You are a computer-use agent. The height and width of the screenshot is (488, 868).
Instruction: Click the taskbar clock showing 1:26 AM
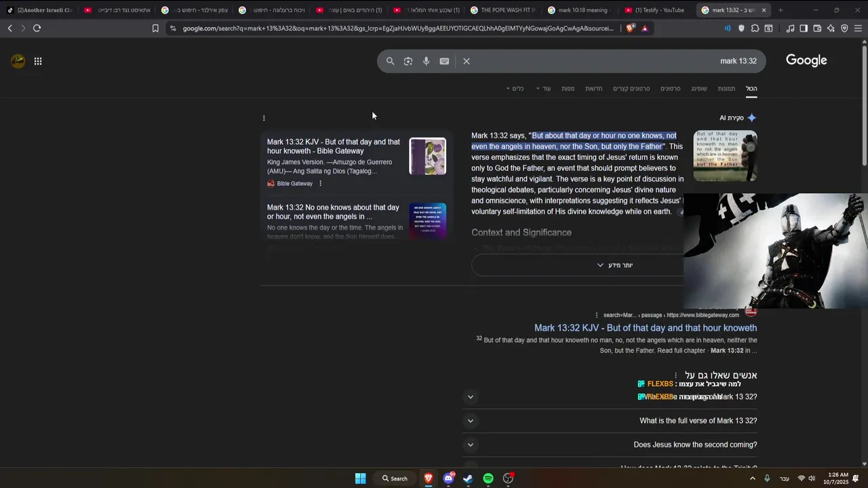[836, 479]
